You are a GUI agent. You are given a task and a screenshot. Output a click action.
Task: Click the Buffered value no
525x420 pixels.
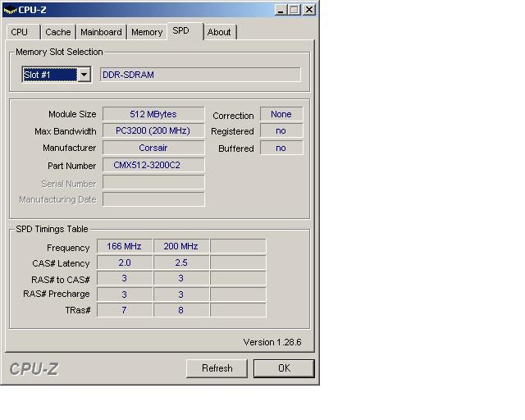(281, 148)
